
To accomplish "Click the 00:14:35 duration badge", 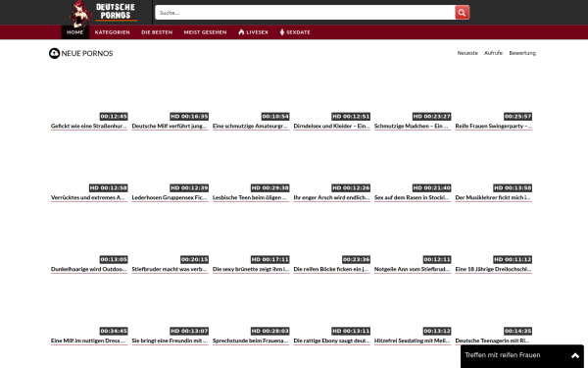I will pyautogui.click(x=517, y=331).
